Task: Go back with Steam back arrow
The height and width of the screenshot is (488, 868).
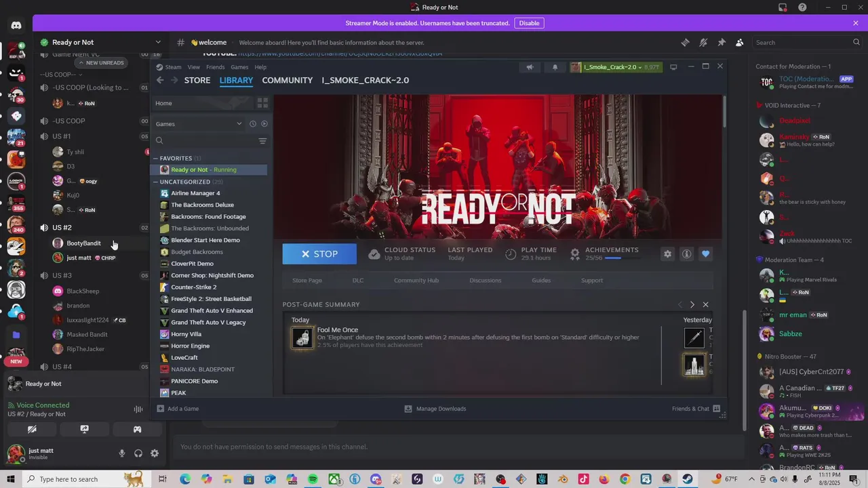Action: click(160, 80)
